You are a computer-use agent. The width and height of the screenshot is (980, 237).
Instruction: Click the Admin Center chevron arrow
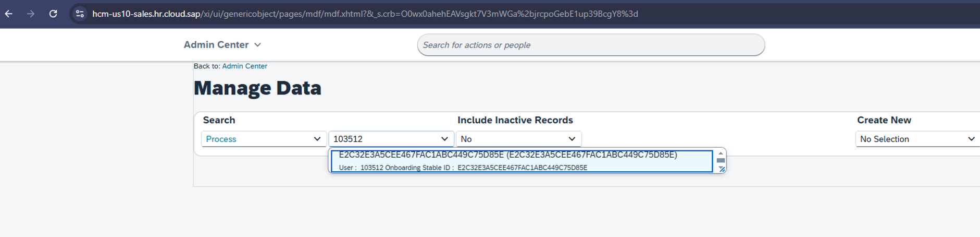[257, 45]
